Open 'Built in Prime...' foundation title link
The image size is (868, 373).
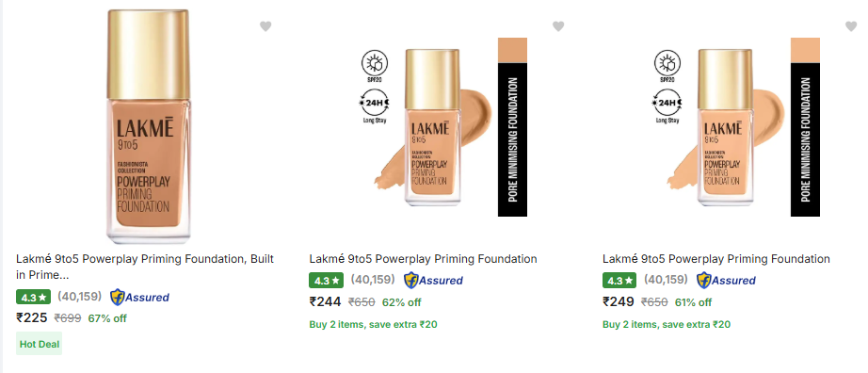coord(145,267)
